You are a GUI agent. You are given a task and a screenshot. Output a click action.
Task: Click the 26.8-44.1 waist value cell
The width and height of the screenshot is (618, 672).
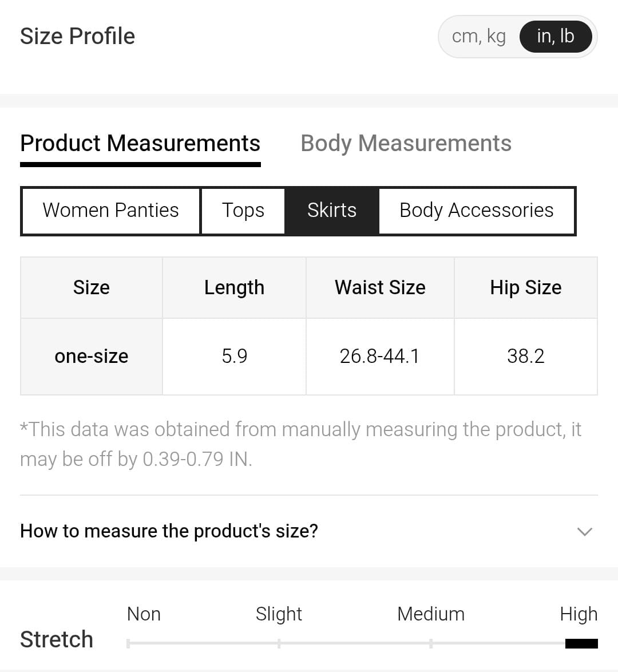point(379,356)
